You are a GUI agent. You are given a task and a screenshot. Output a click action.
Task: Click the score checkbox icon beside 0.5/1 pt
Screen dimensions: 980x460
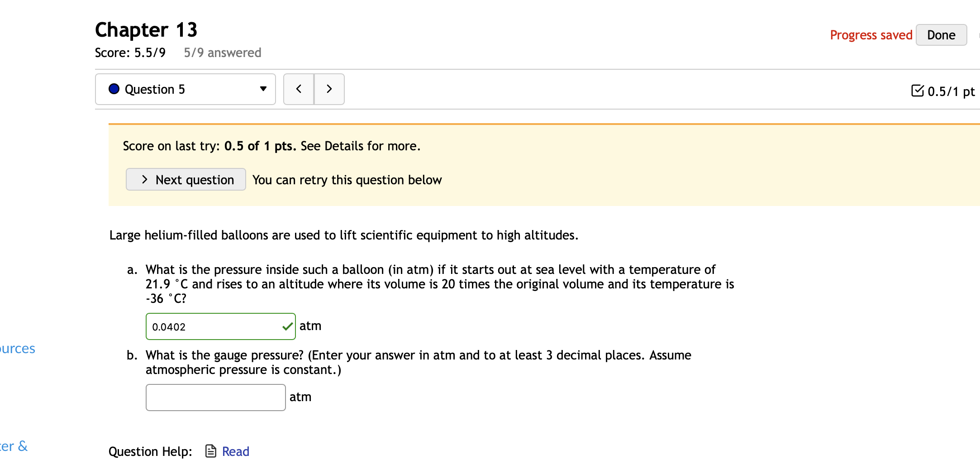tap(917, 91)
